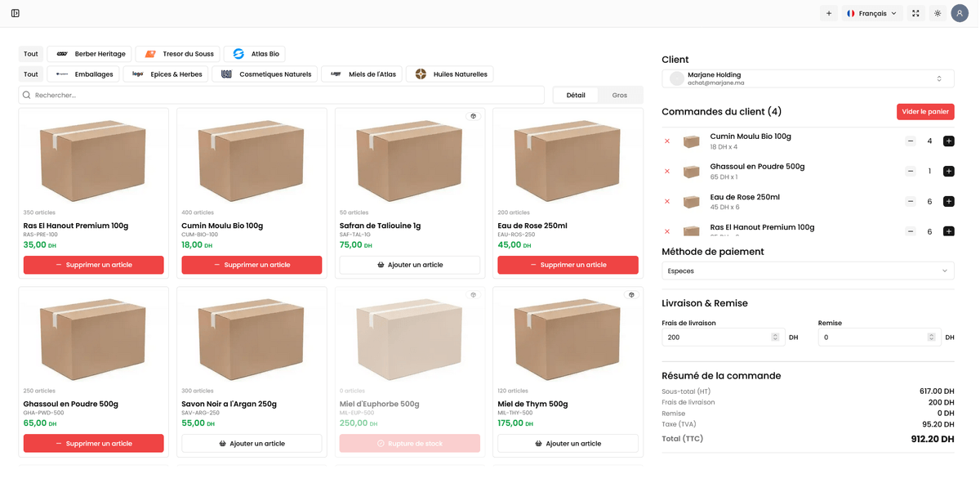Toggle the light/dark theme sun icon
Viewport: 980px width, 483px height.
pyautogui.click(x=938, y=13)
